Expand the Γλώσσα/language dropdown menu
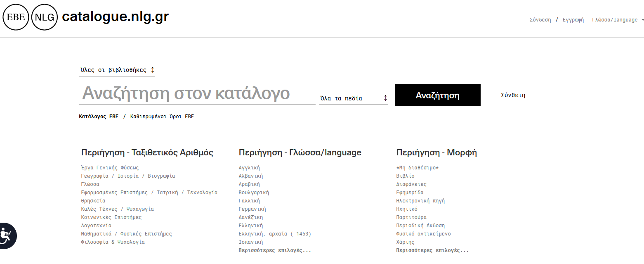 pyautogui.click(x=618, y=20)
